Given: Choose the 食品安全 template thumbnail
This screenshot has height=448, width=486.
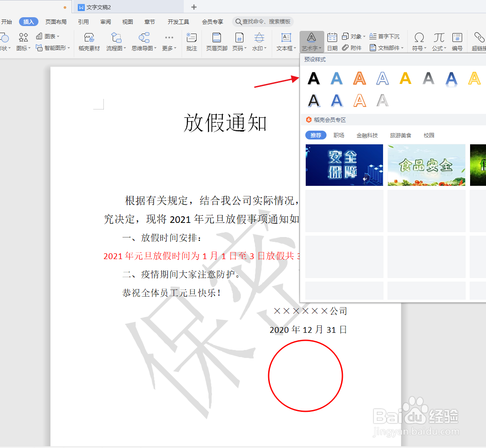Looking at the screenshot, I should (x=426, y=165).
